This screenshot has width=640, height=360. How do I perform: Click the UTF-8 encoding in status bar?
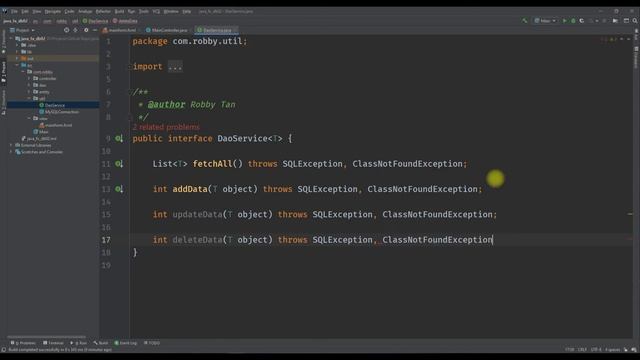pos(596,350)
